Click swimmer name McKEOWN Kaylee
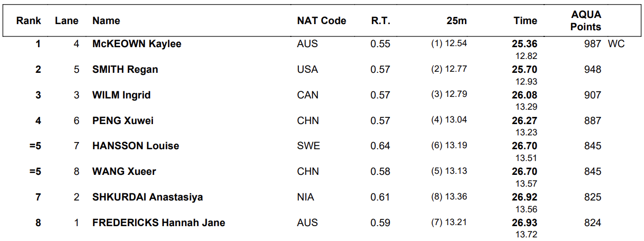The height and width of the screenshot is (241, 644). click(137, 44)
